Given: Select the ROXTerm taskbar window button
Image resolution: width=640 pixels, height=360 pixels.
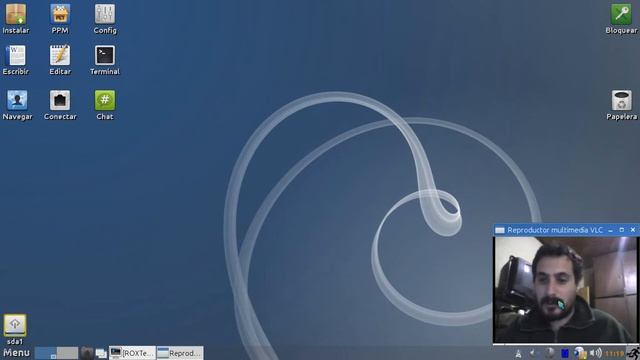Looking at the screenshot, I should 132,353.
